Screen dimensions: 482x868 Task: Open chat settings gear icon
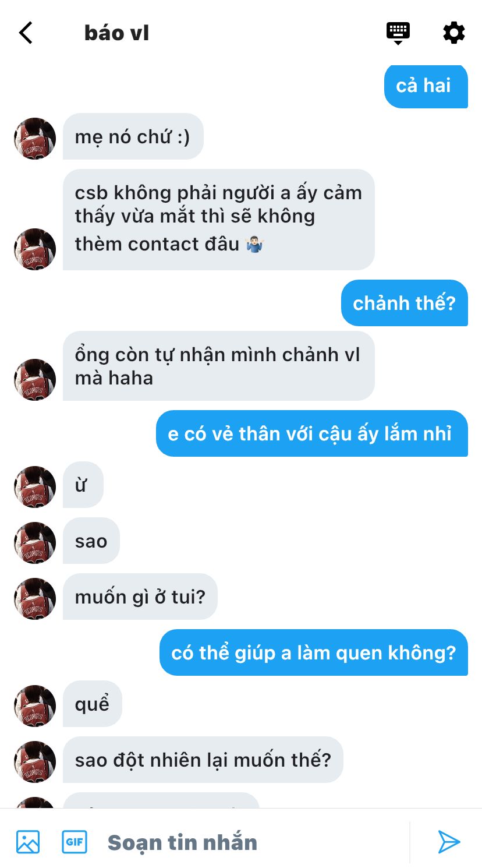454,33
